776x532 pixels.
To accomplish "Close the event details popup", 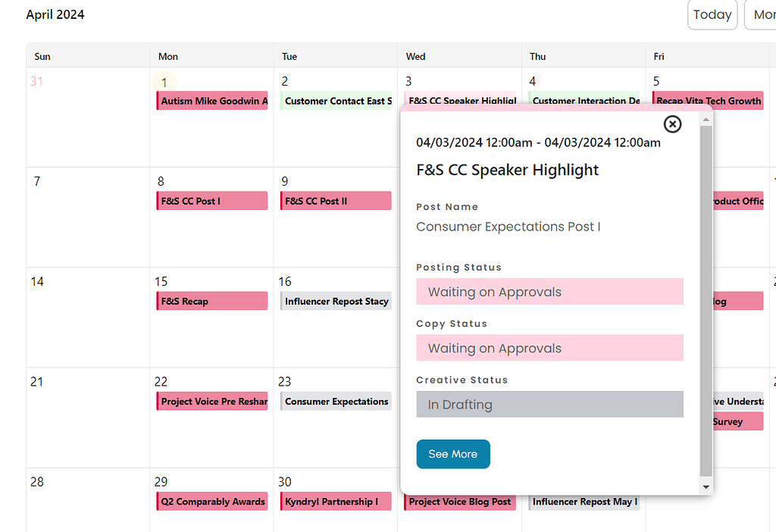I will click(672, 124).
